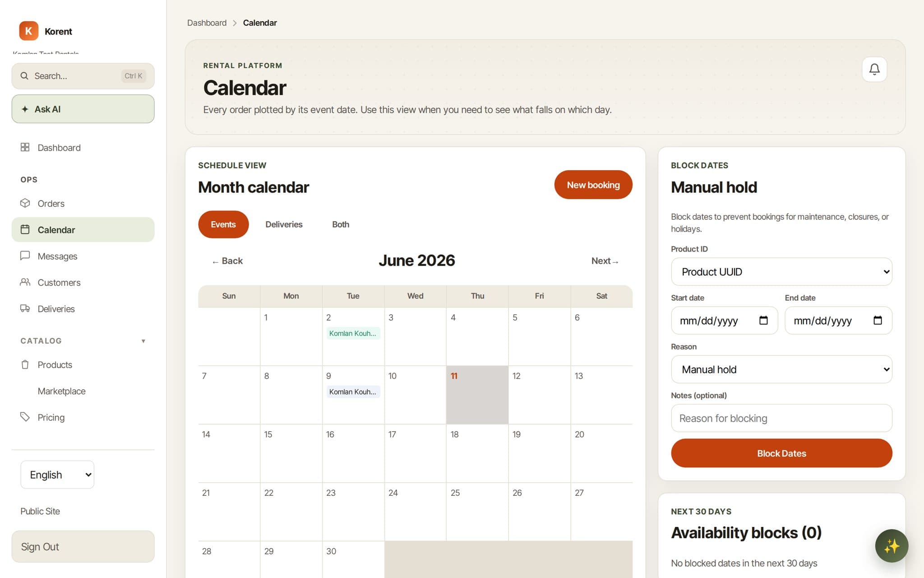Open the Public Site link
The width and height of the screenshot is (924, 578).
point(40,511)
